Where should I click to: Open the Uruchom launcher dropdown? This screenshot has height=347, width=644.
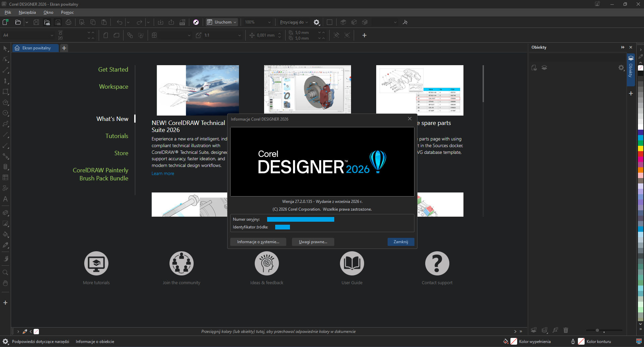222,22
